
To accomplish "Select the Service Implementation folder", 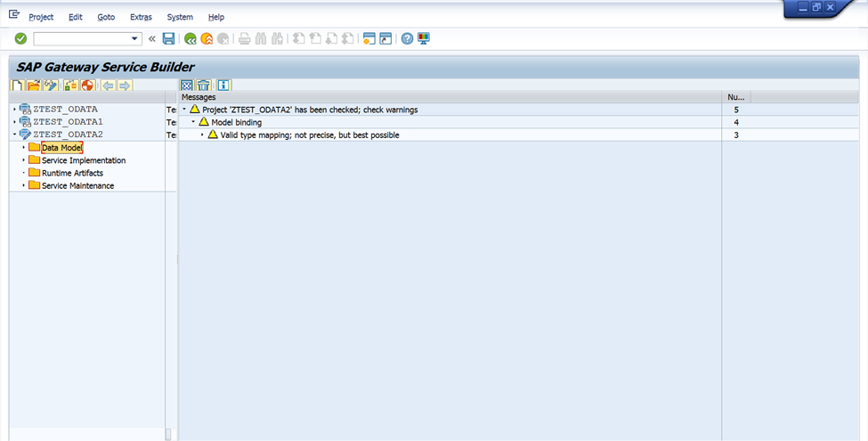I will 84,160.
